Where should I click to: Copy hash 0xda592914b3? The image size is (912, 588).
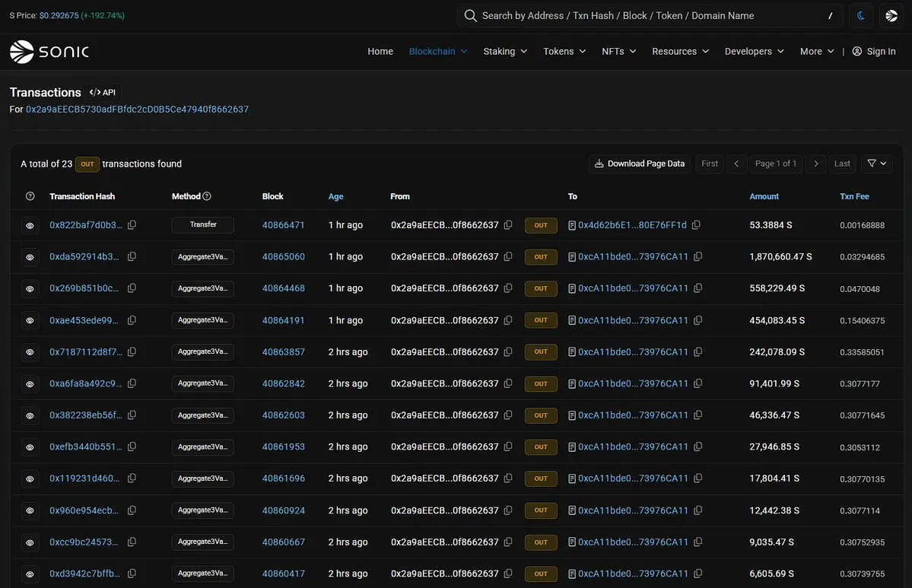pos(132,256)
